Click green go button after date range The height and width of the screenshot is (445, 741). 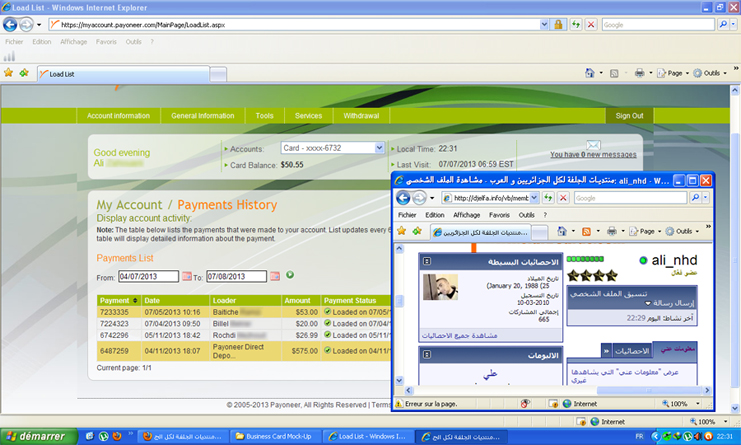pyautogui.click(x=290, y=275)
